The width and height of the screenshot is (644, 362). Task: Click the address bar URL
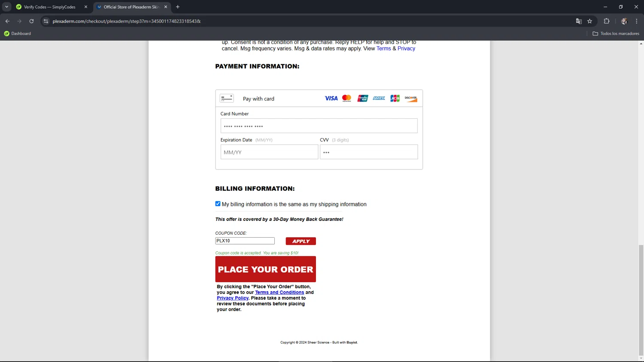127,21
